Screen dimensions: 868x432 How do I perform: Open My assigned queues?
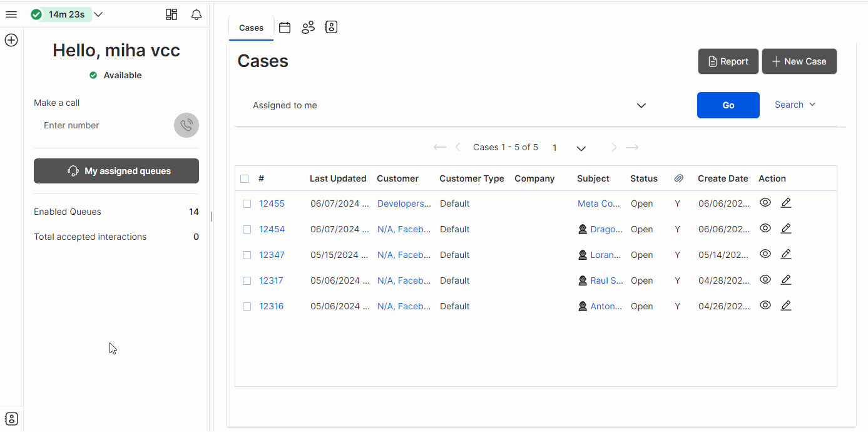click(x=116, y=171)
